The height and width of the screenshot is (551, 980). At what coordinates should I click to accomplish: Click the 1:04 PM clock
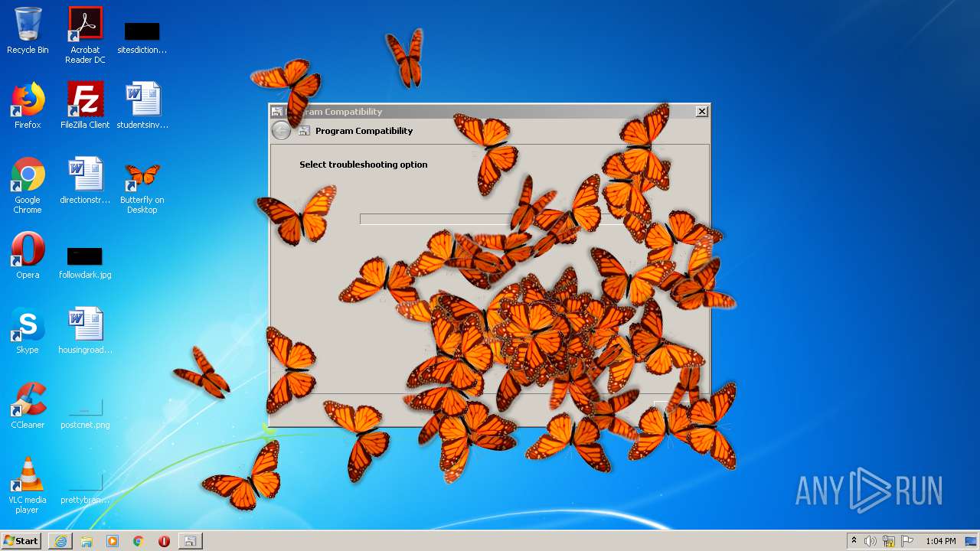pos(940,541)
